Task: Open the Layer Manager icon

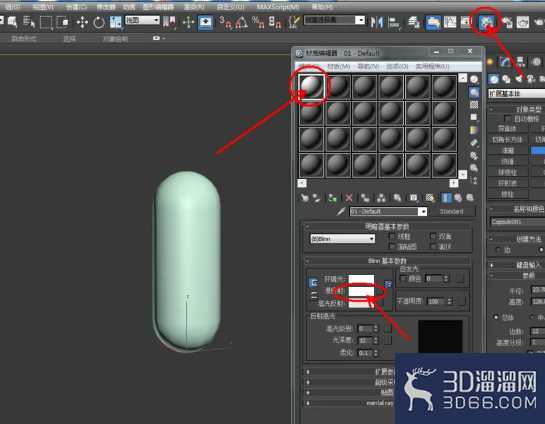Action: [414, 22]
